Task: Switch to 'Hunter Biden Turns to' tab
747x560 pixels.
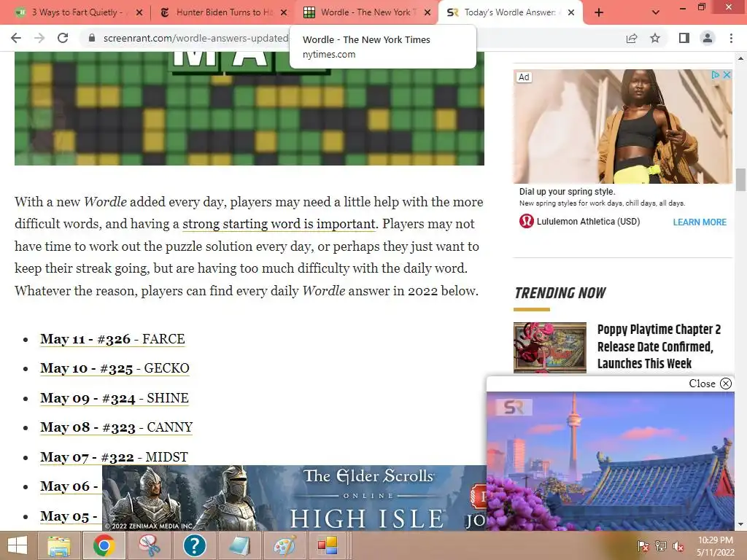Action: (224, 12)
